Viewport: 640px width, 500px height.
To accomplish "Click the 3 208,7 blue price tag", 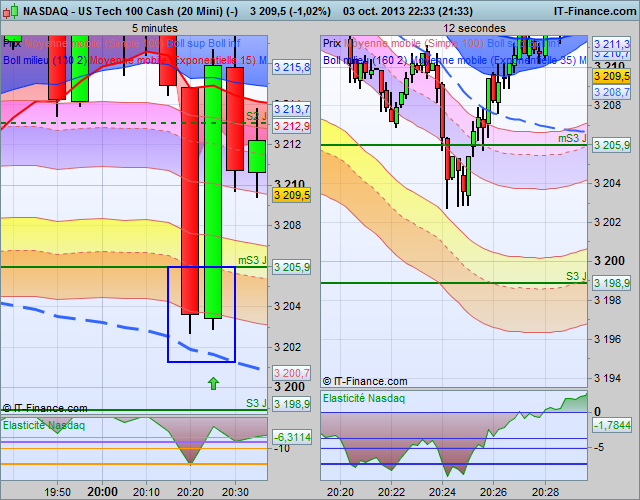I will tap(611, 92).
